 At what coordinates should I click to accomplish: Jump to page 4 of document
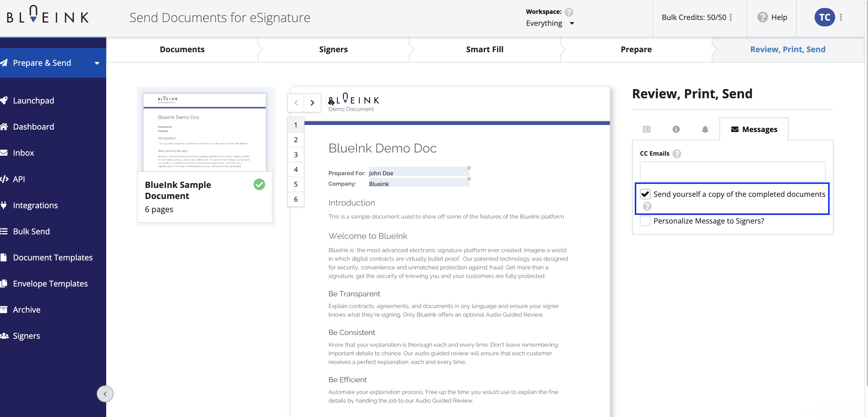(x=296, y=169)
